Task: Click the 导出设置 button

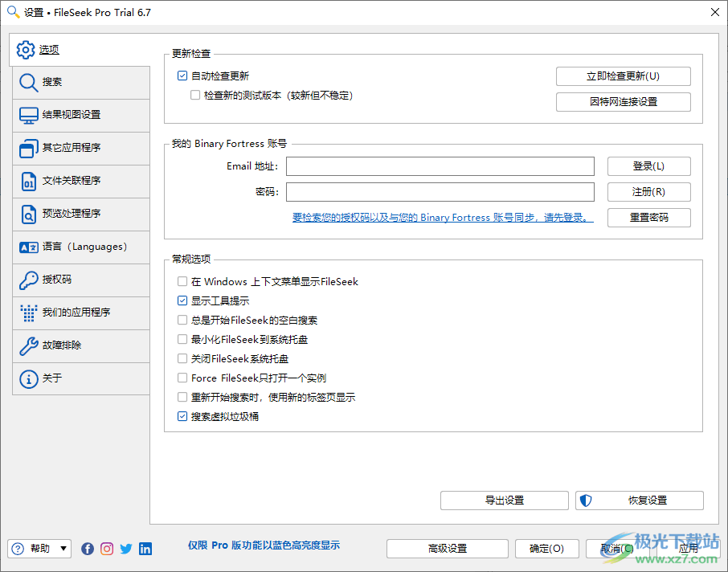Action: (504, 500)
